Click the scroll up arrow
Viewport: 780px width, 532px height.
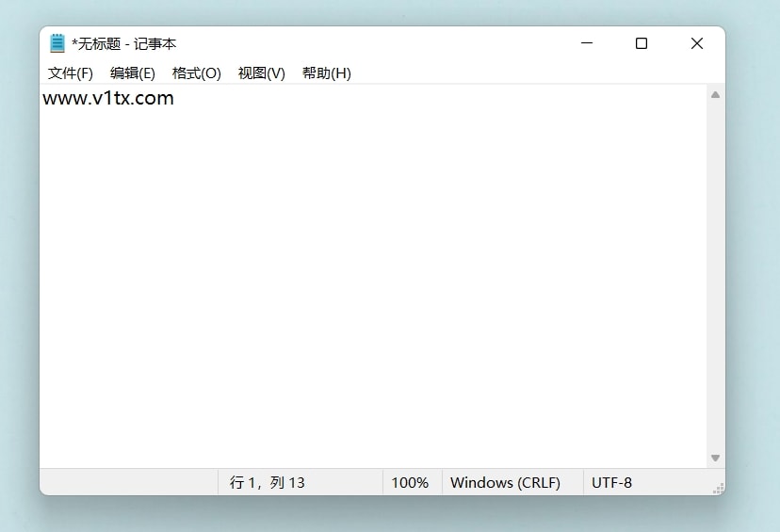(715, 95)
